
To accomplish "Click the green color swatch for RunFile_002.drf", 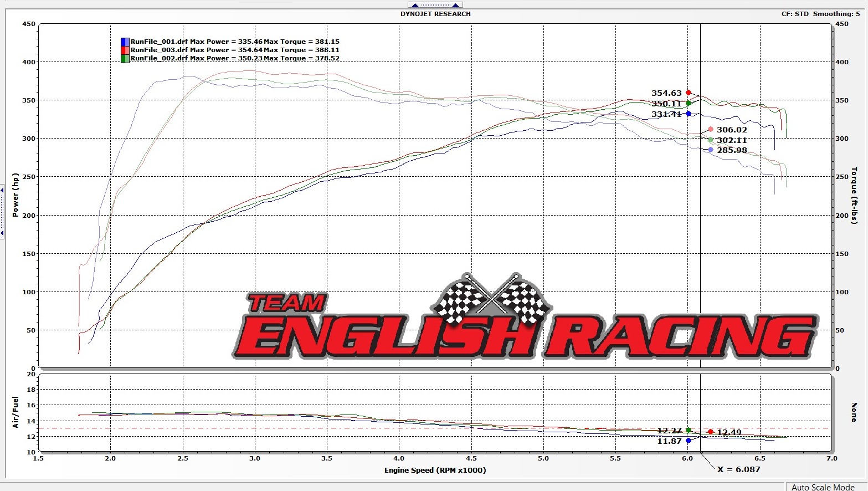I will pos(125,58).
